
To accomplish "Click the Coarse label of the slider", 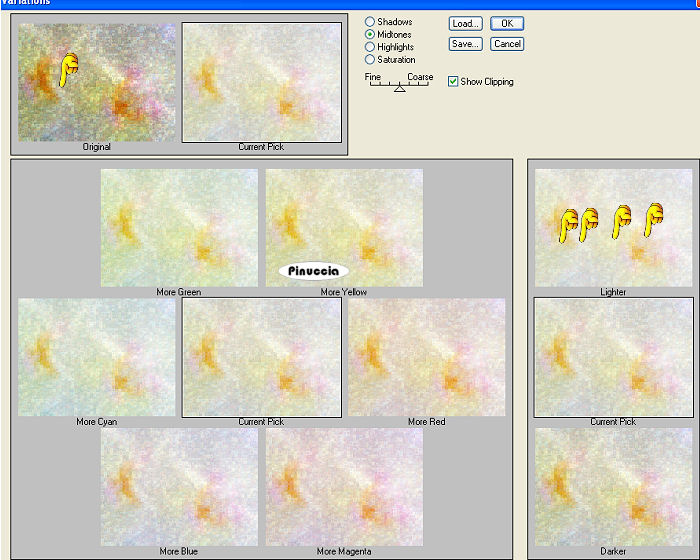I will pyautogui.click(x=420, y=77).
